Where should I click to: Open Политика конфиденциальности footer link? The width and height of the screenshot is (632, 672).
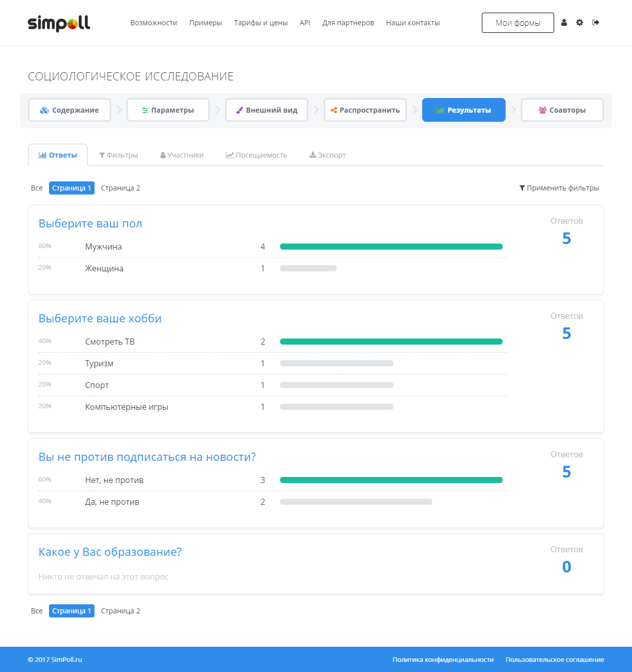[443, 659]
